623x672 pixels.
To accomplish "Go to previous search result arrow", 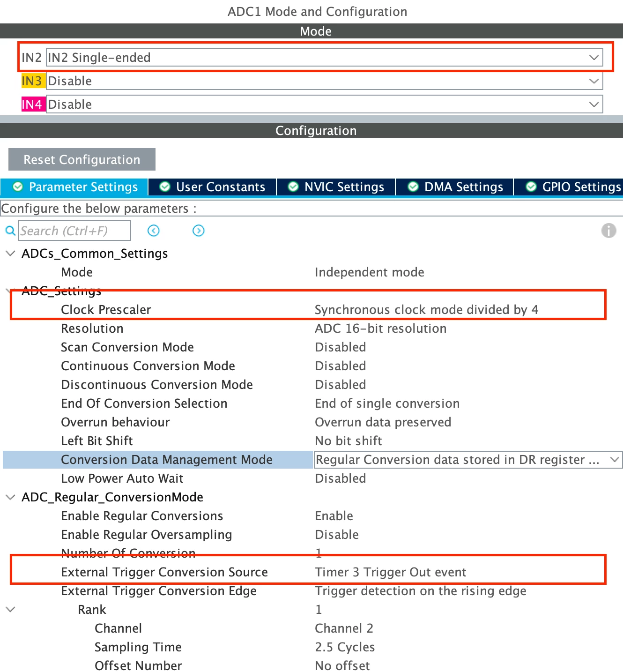I will 153,231.
